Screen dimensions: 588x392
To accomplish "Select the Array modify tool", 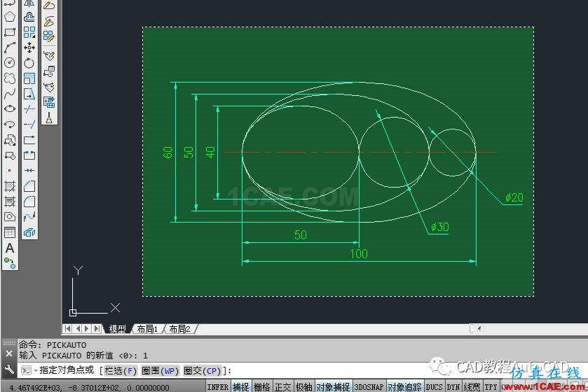I will tap(29, 32).
